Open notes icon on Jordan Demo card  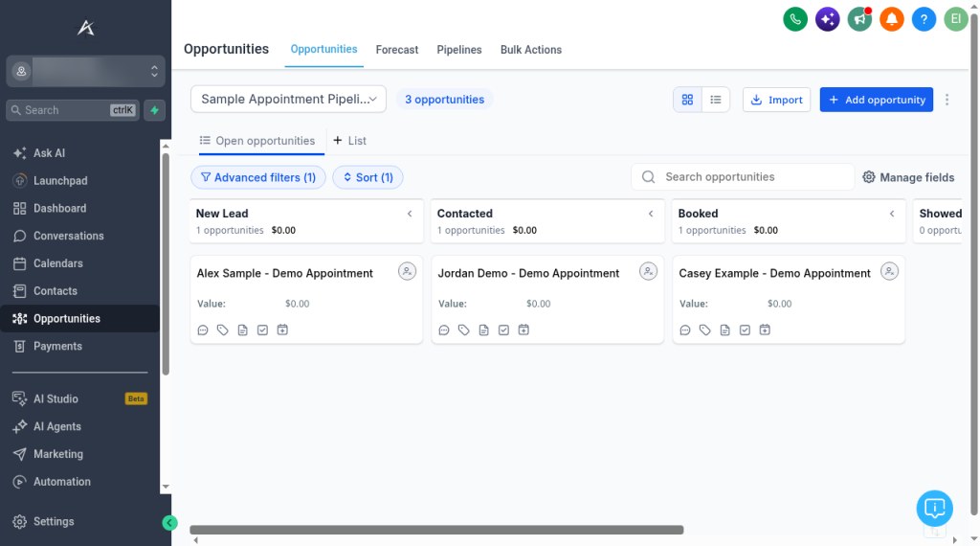(483, 330)
